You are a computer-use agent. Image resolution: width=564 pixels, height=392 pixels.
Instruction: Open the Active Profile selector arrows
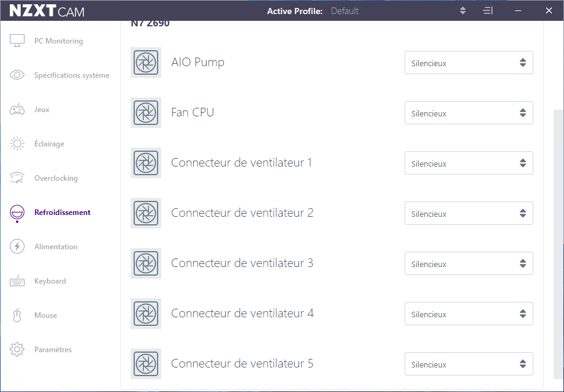tap(463, 11)
